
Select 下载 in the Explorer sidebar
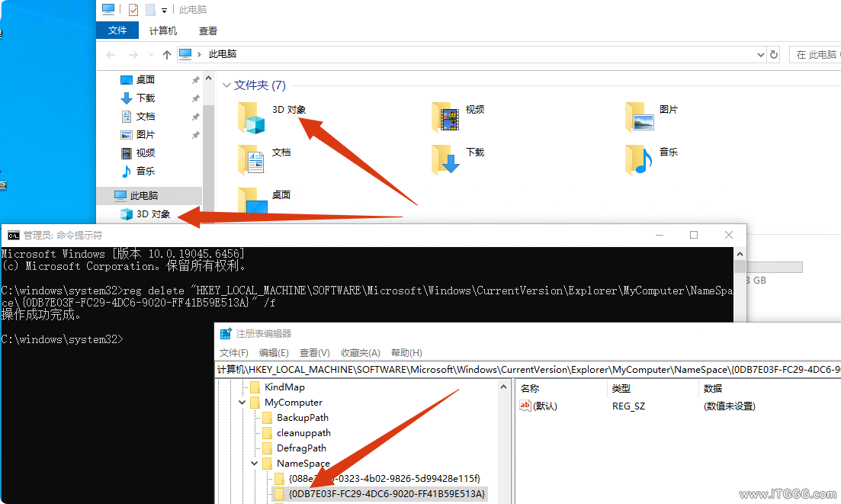pyautogui.click(x=145, y=98)
